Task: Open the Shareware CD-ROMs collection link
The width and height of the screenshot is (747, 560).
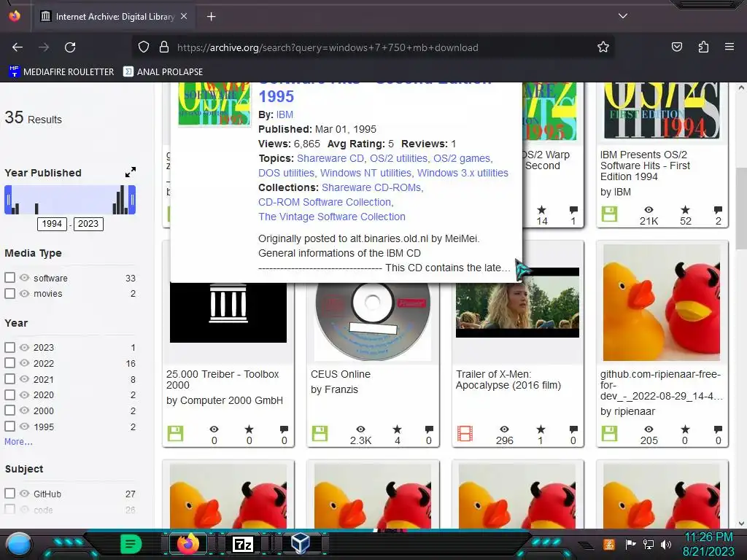Action: pyautogui.click(x=371, y=187)
